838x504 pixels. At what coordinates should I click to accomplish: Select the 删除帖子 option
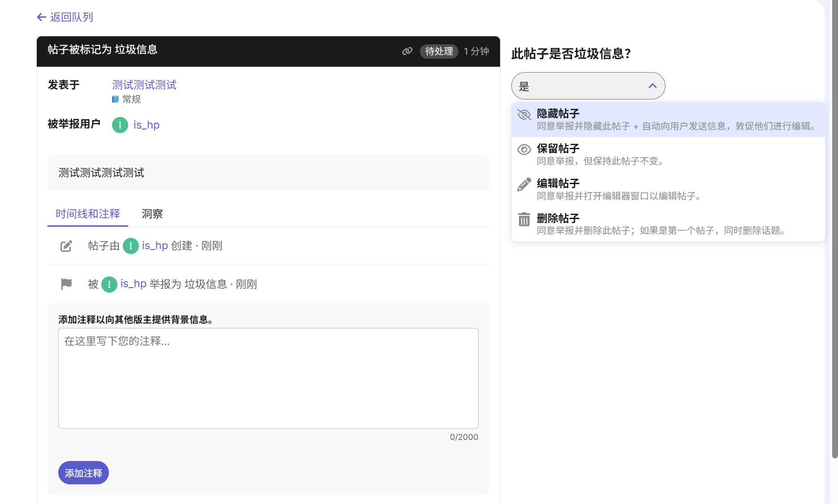click(668, 224)
